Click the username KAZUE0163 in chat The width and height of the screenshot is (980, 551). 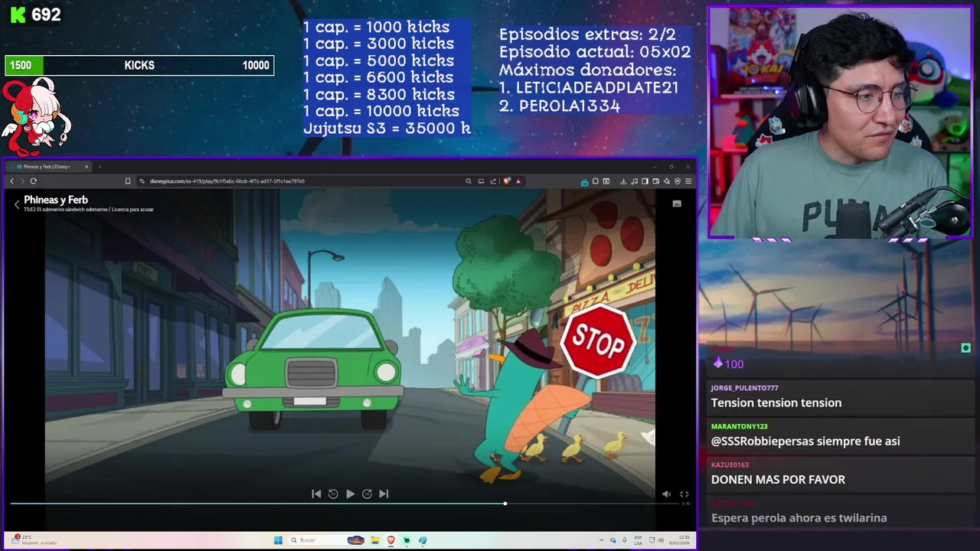730,465
